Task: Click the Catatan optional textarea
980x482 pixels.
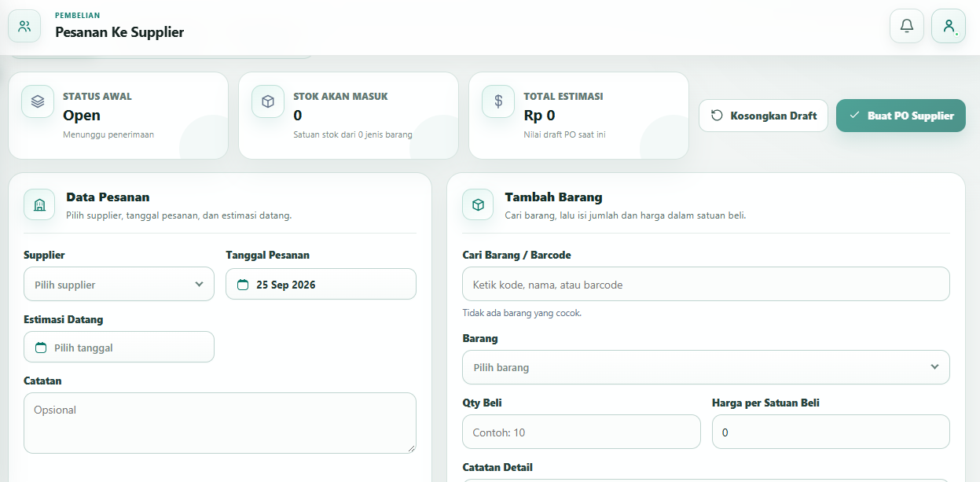Action: coord(220,423)
